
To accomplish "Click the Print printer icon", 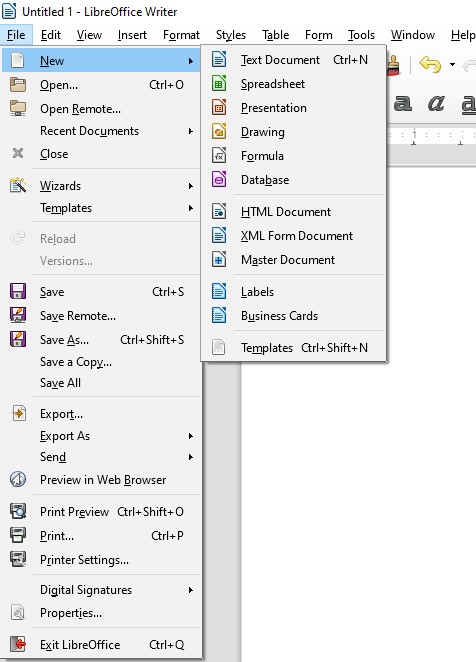I will coord(18,536).
